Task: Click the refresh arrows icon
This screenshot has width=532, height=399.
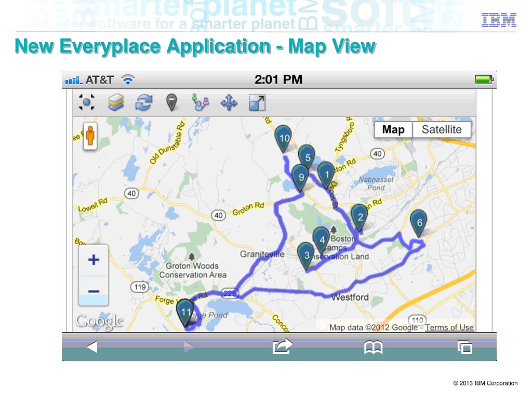Action: (x=144, y=102)
